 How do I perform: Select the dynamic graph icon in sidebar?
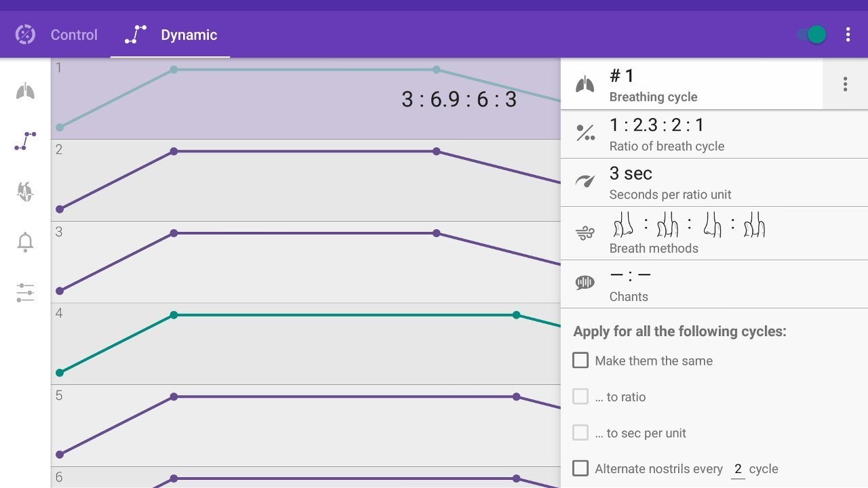tap(25, 141)
